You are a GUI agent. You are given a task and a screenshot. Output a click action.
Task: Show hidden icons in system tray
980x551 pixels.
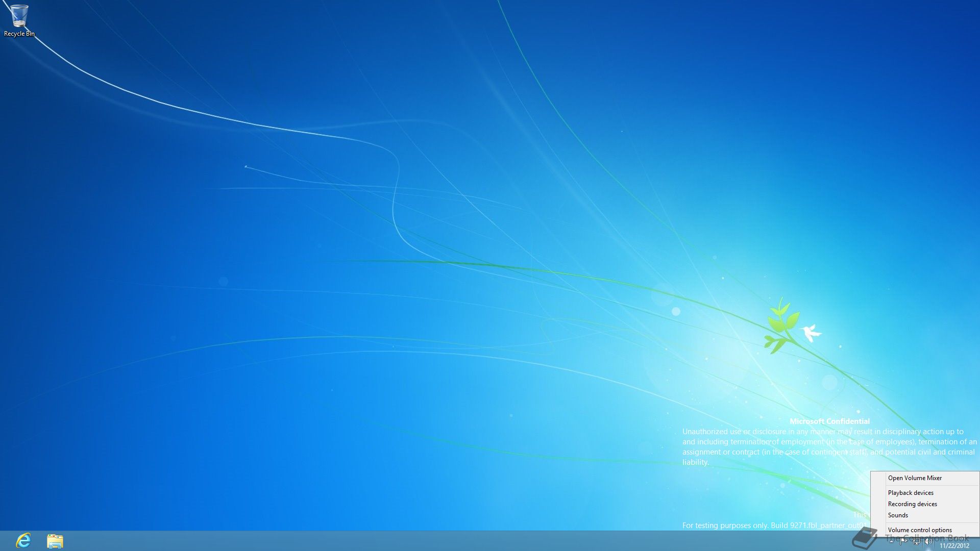click(891, 542)
